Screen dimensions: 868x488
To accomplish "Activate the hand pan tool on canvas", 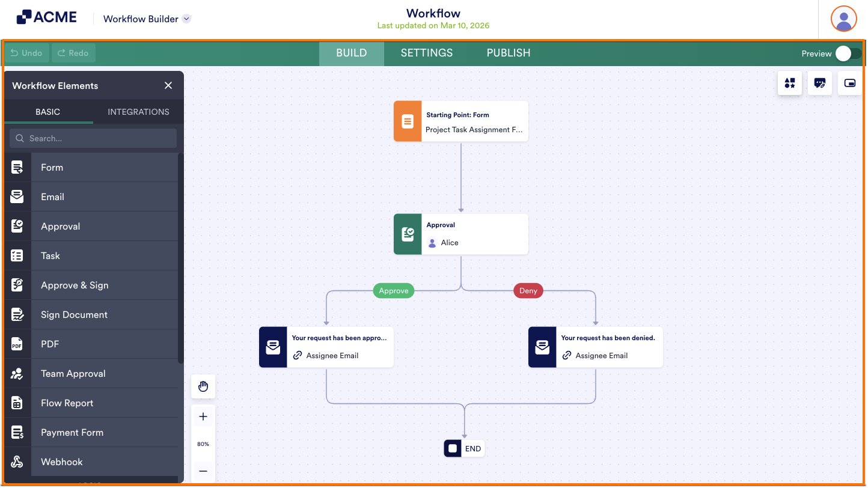I will pyautogui.click(x=203, y=386).
